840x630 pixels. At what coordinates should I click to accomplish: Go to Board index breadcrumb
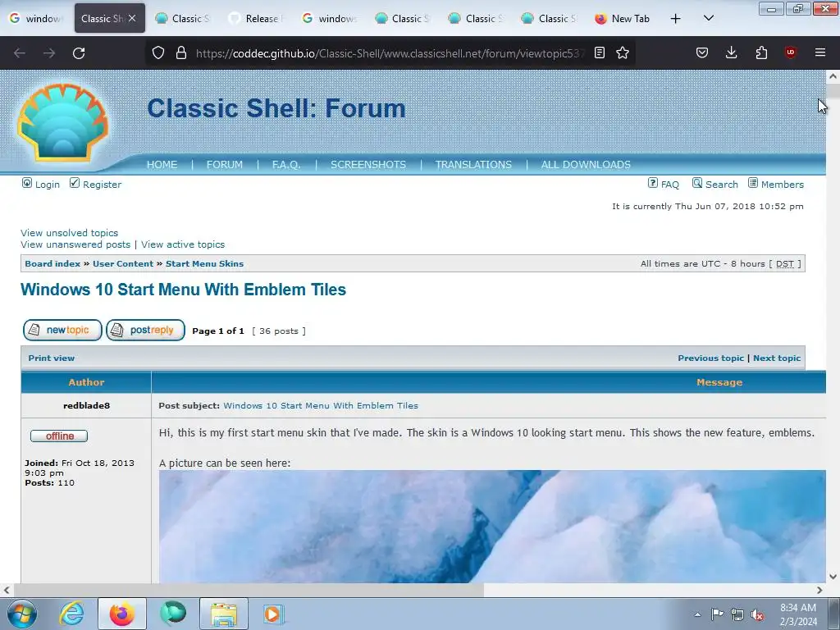point(52,263)
